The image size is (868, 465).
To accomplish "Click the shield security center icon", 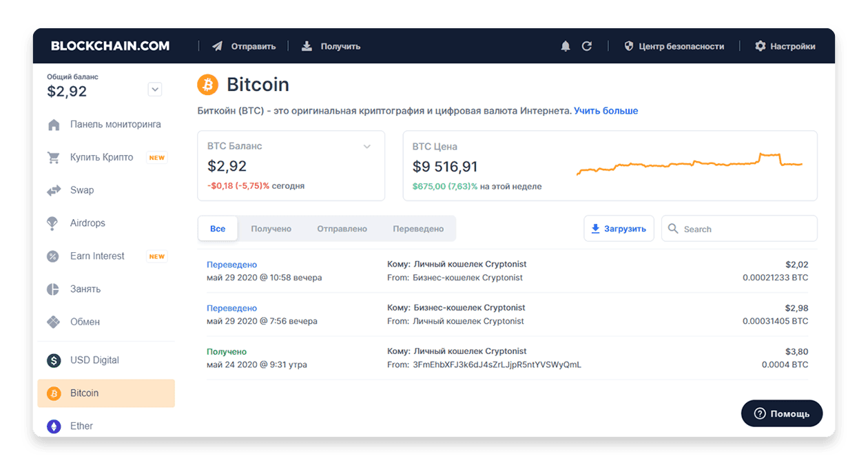I will pos(628,46).
